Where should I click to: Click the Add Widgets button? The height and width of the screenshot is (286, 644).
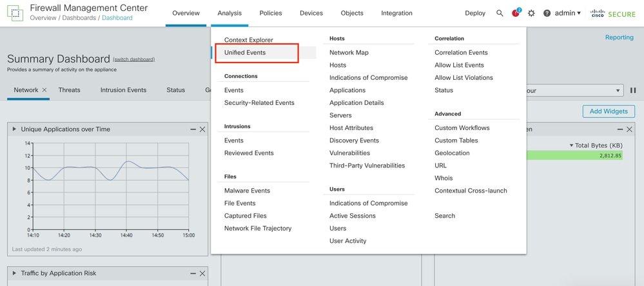tap(609, 111)
